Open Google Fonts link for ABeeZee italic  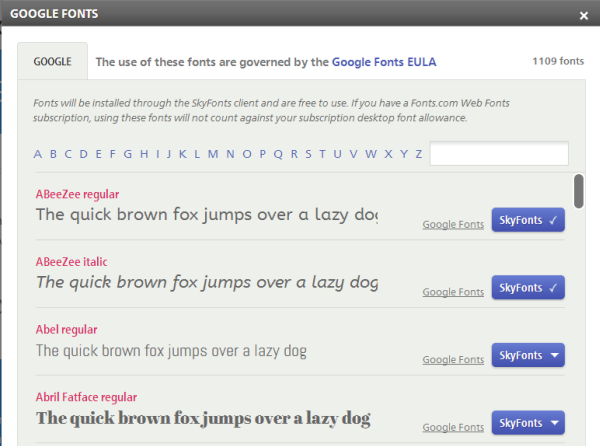453,292
